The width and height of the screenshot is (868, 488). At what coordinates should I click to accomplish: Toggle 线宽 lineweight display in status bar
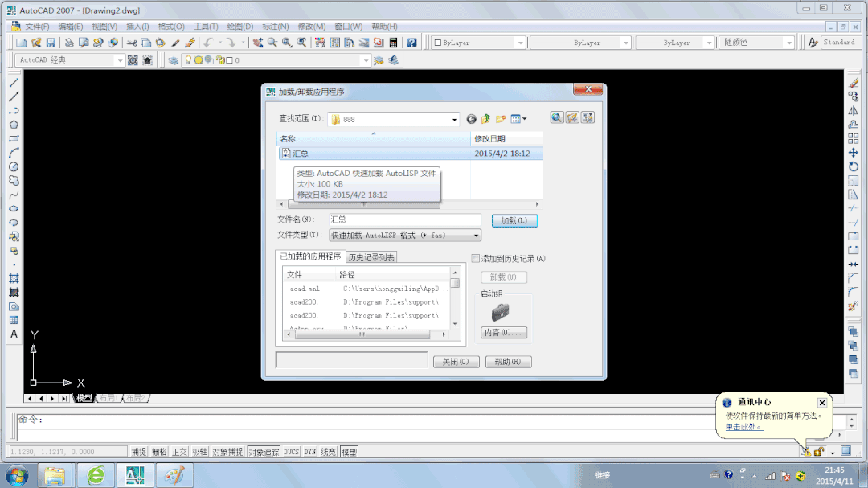(x=328, y=452)
